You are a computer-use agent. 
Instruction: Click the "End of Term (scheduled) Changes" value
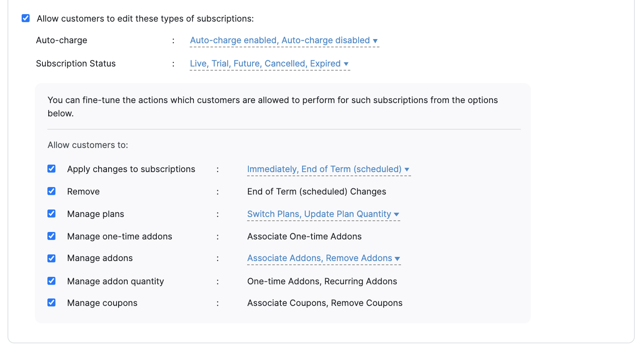tap(317, 191)
